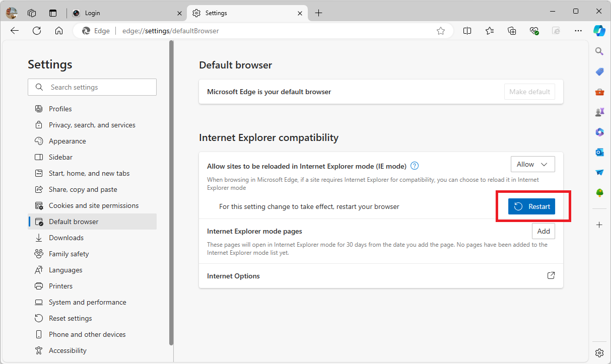The image size is (611, 364).
Task: Open sidebar settings gear at bottom
Action: pyautogui.click(x=599, y=352)
